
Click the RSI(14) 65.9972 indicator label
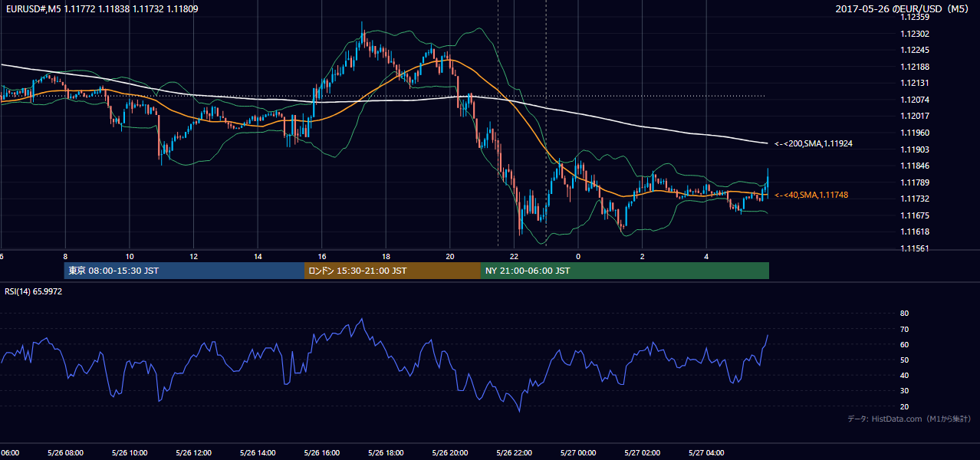click(x=33, y=291)
